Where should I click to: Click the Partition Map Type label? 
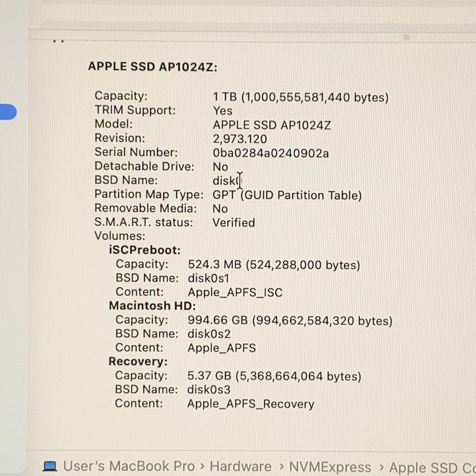149,194
